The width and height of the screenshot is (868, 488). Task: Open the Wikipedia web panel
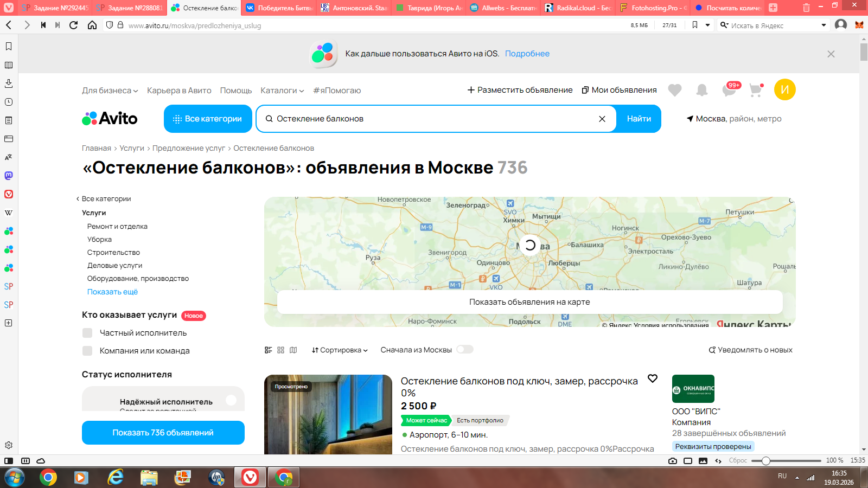[x=9, y=213]
